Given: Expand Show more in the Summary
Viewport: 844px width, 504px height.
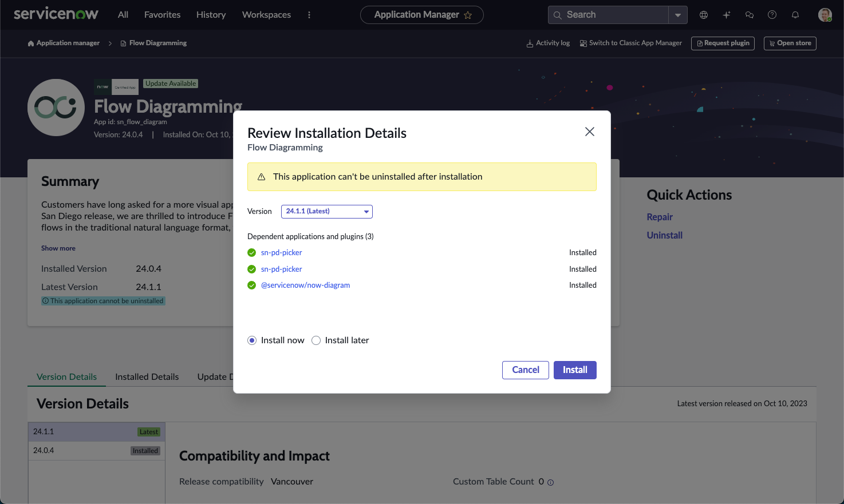Looking at the screenshot, I should 58,248.
